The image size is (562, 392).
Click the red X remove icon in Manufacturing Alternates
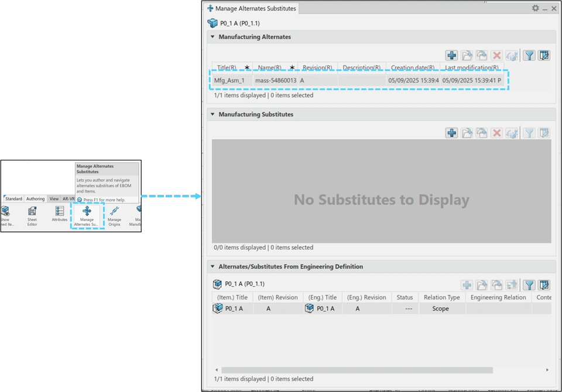pyautogui.click(x=497, y=56)
